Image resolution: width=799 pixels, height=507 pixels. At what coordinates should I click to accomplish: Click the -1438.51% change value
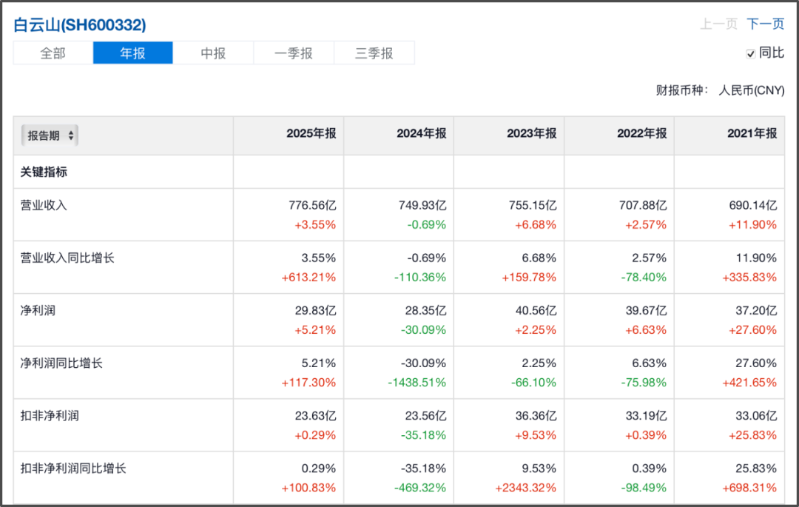(x=417, y=383)
